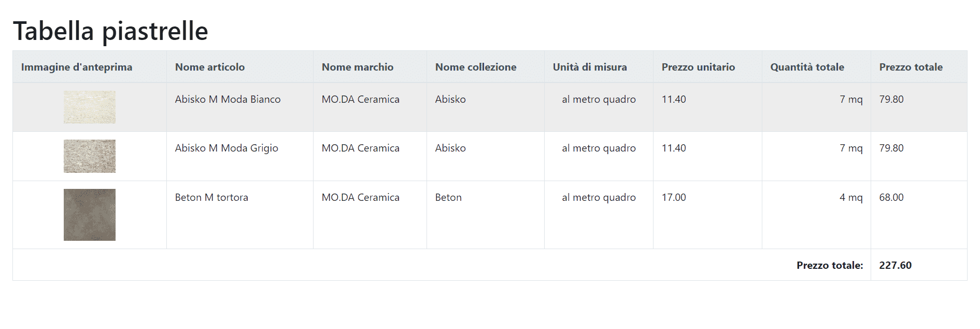
Task: Select the Nome marchio column header
Action: pyautogui.click(x=358, y=67)
